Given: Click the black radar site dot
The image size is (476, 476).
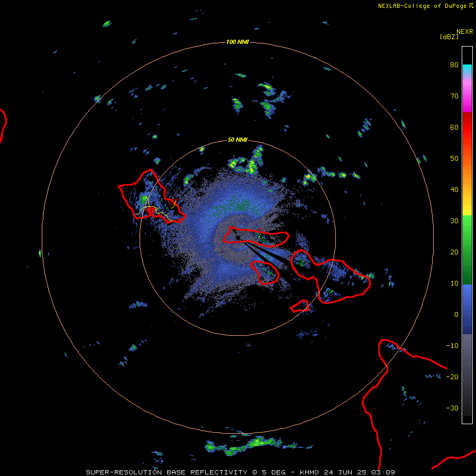Looking at the screenshot, I should click(x=238, y=237).
